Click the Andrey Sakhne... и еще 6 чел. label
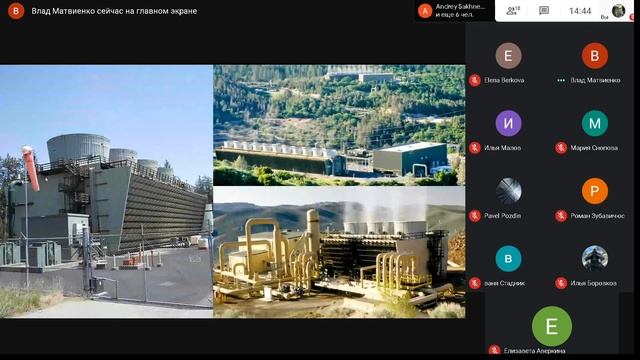This screenshot has height=360, width=640. (460, 11)
